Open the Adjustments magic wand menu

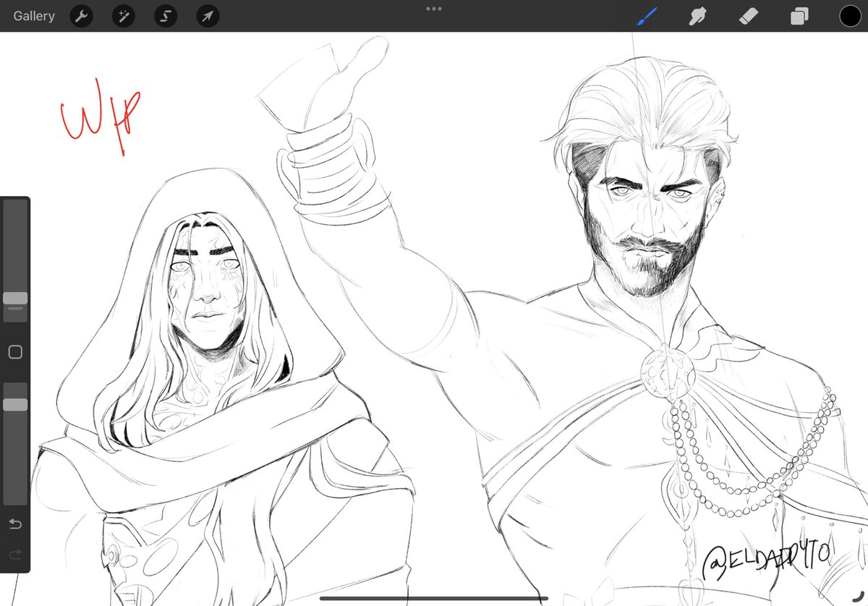click(x=123, y=16)
